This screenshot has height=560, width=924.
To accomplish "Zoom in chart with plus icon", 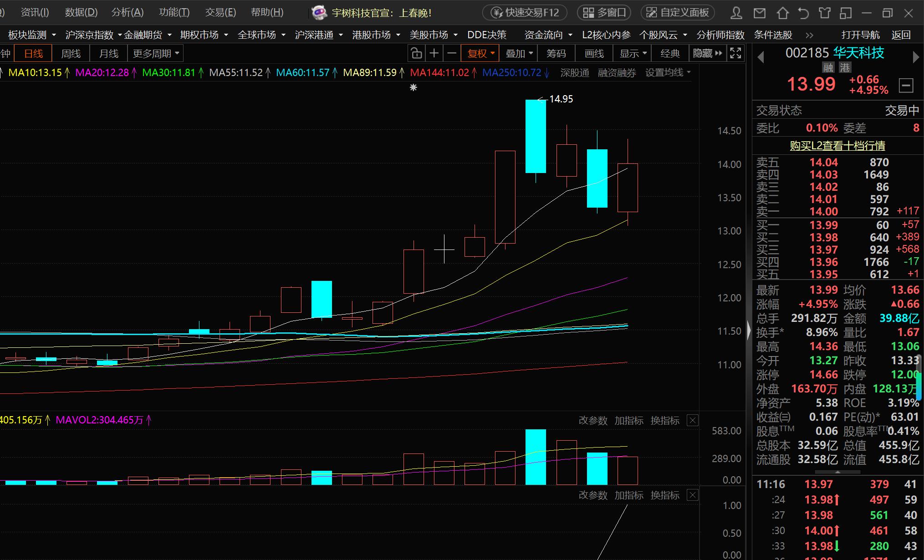I will click(434, 54).
